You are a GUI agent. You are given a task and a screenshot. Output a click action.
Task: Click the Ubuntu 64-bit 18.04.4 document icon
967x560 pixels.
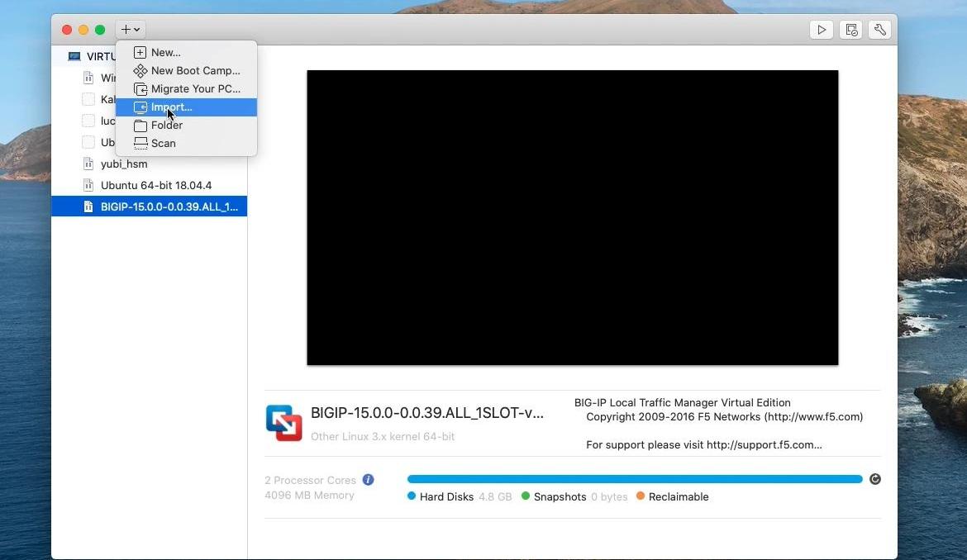(x=88, y=186)
